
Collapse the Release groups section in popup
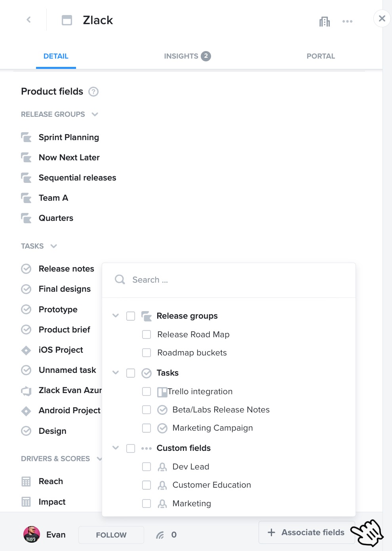point(116,315)
